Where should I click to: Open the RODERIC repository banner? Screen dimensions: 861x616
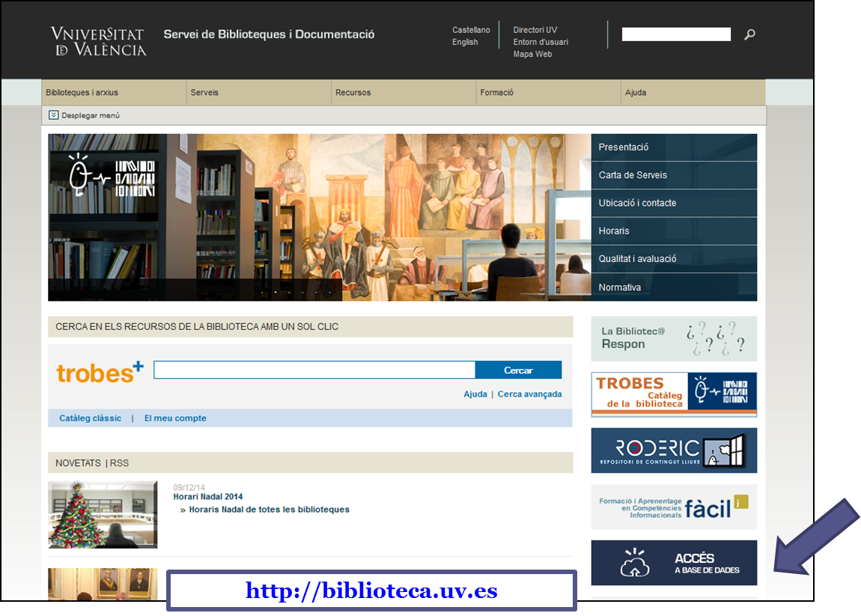point(674,450)
